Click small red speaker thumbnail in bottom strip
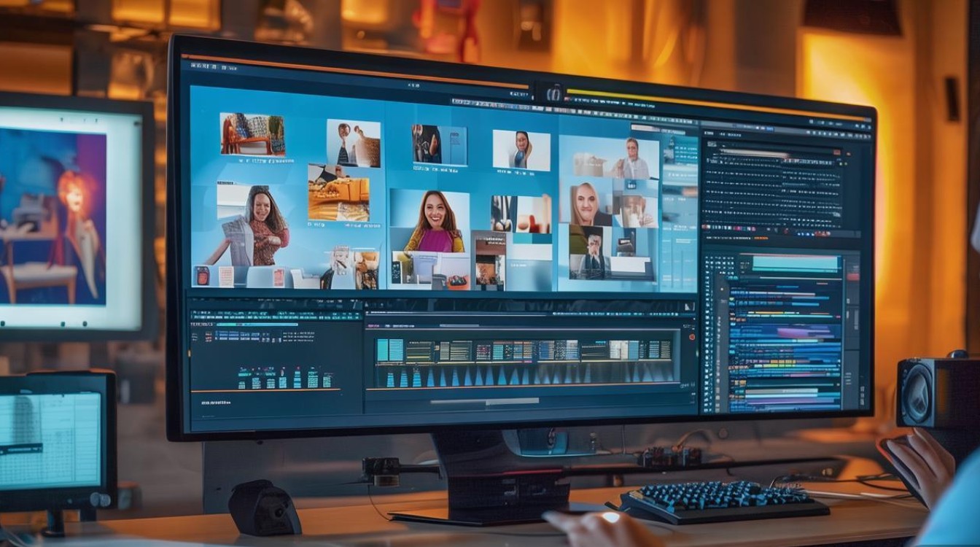Viewport: 980px width, 547px height. click(x=202, y=276)
